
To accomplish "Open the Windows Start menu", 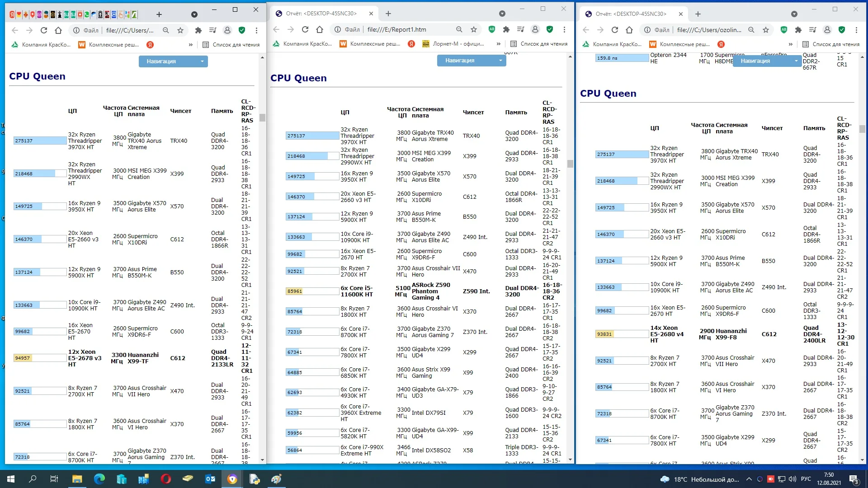I will click(11, 479).
